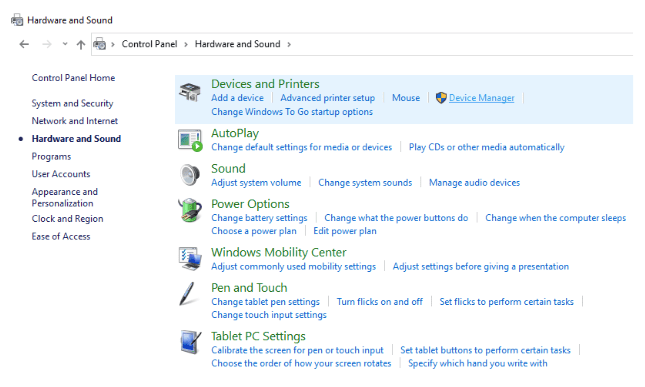Go back with the back arrow

(x=24, y=44)
